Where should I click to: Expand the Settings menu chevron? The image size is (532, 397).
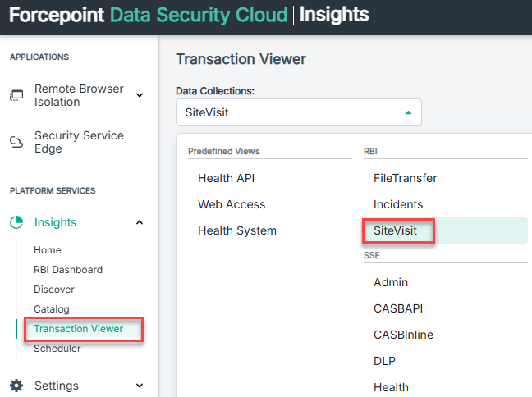click(140, 386)
